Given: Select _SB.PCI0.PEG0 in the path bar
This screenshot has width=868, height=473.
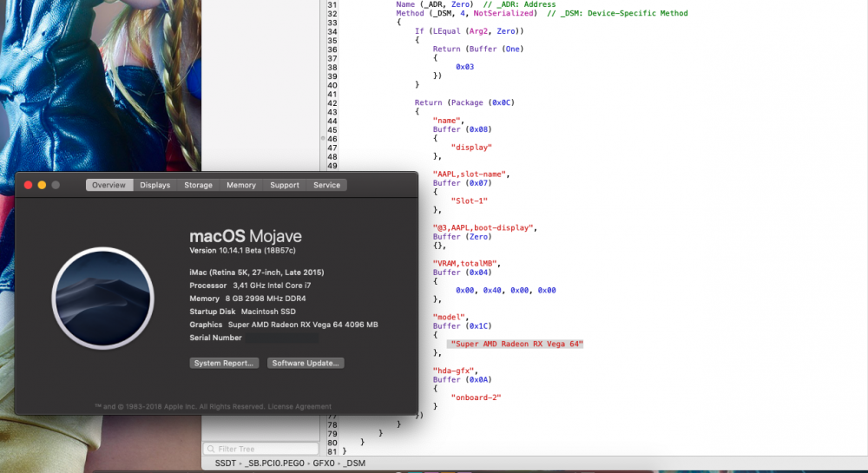Looking at the screenshot, I should (274, 463).
